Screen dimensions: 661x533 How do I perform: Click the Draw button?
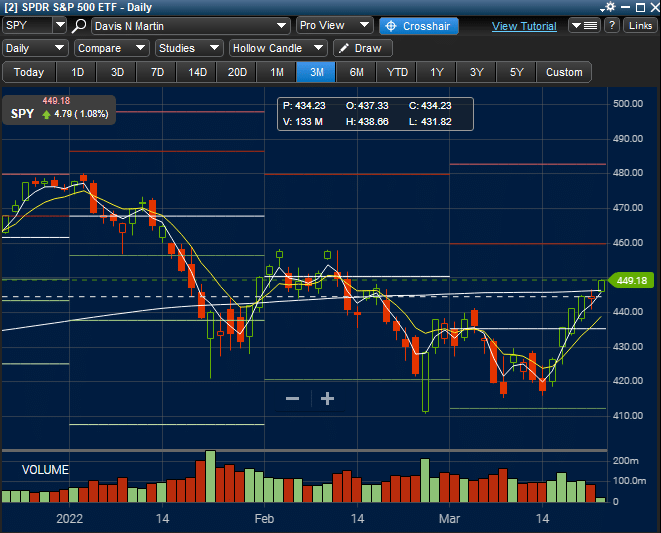[363, 48]
